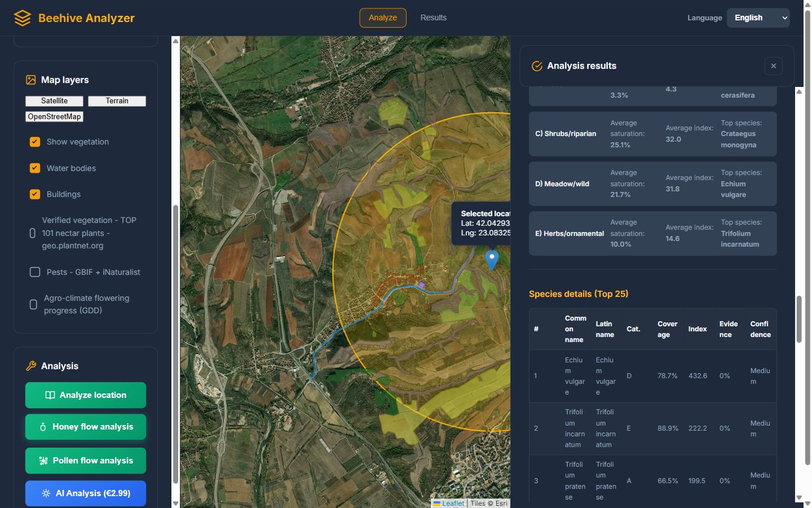Click the Species details (Top 25) heading
812x508 pixels.
click(x=579, y=294)
